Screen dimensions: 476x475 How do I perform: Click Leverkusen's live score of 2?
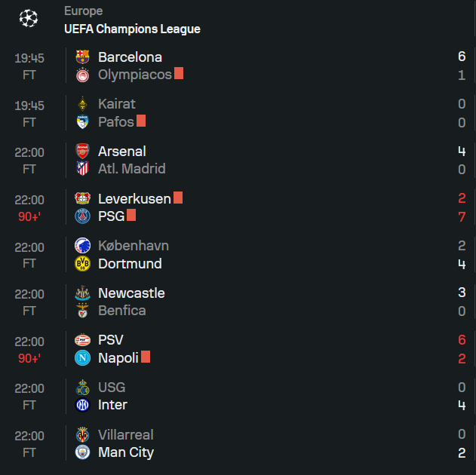click(x=462, y=199)
